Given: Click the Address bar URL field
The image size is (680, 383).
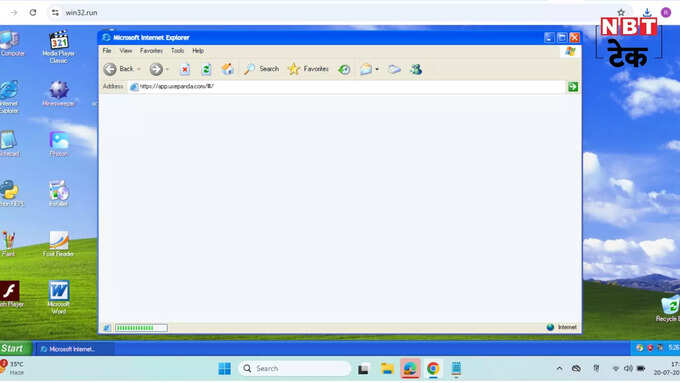Looking at the screenshot, I should click(347, 87).
